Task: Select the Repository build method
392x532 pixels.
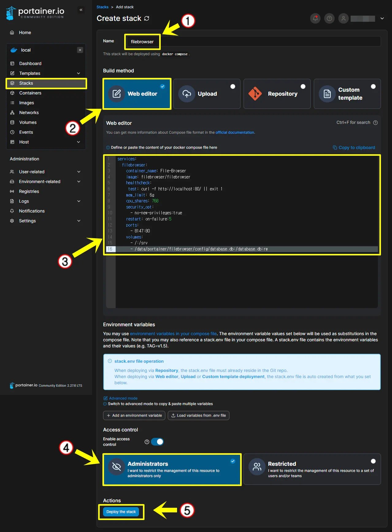Action: pyautogui.click(x=277, y=94)
